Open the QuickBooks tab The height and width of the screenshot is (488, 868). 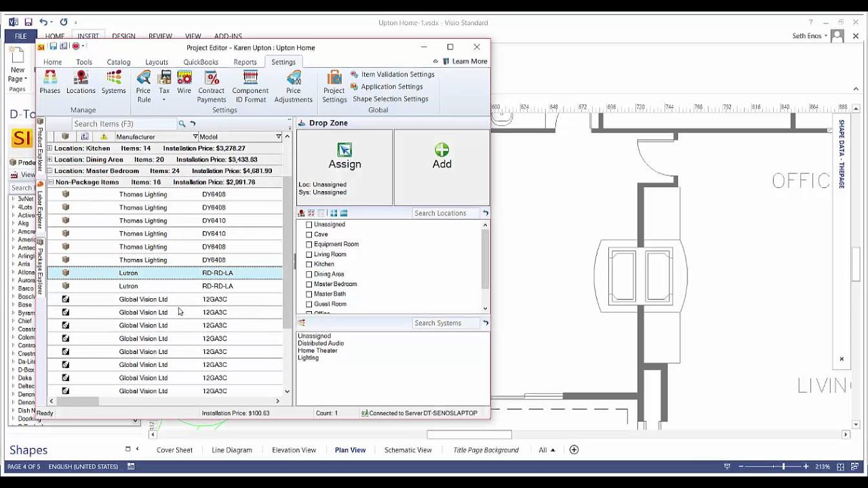click(201, 62)
